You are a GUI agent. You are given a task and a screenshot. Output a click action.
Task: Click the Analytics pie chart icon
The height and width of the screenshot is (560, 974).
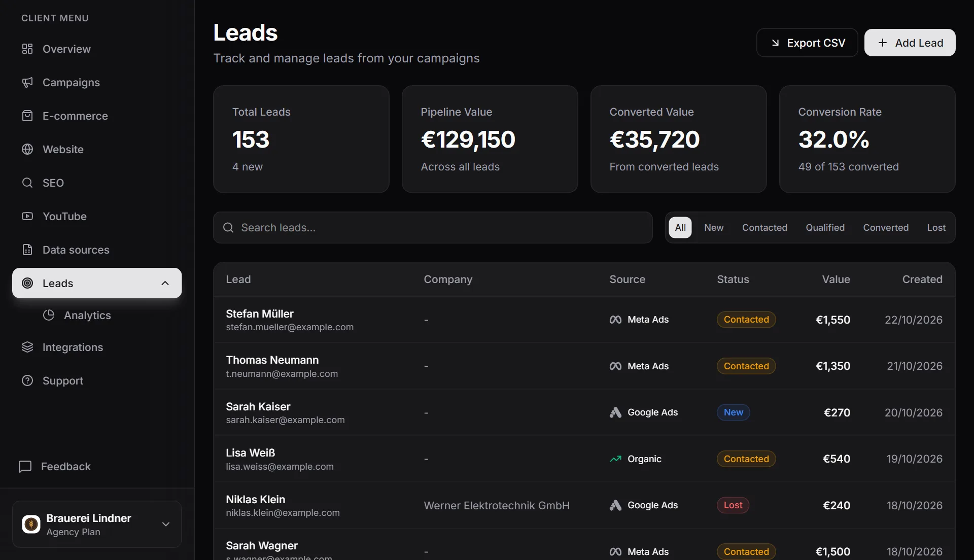[x=49, y=315]
